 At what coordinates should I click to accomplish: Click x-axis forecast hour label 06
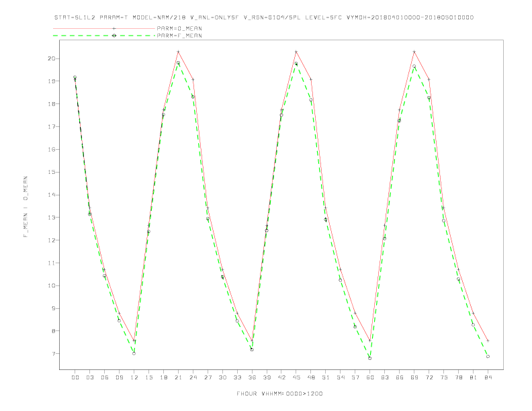coord(105,377)
